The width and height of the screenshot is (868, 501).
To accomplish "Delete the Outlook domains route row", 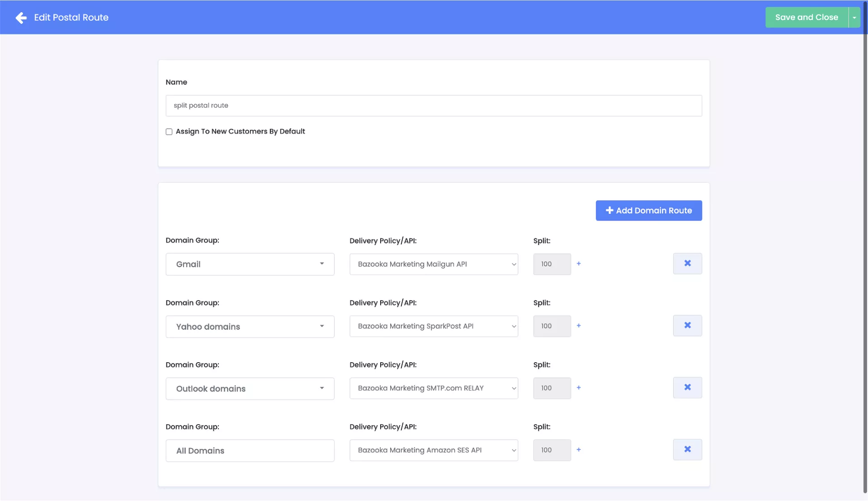I will click(687, 388).
